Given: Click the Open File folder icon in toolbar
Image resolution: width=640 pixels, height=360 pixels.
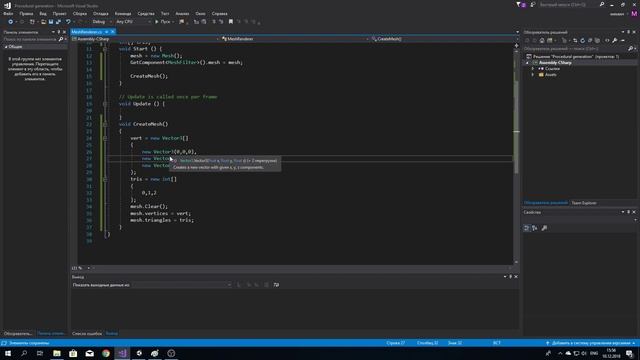Looking at the screenshot, I should click(x=43, y=22).
